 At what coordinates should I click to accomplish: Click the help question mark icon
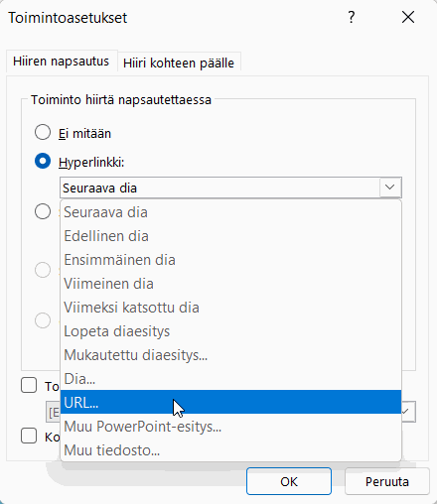[x=352, y=17]
